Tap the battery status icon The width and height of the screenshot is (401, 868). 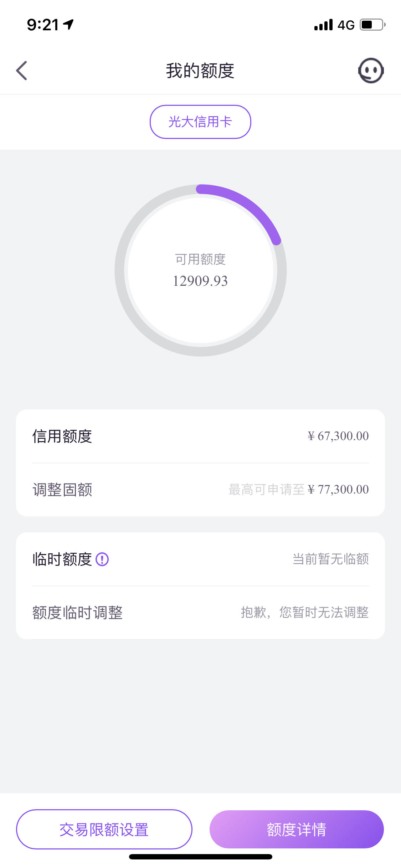coord(372,25)
